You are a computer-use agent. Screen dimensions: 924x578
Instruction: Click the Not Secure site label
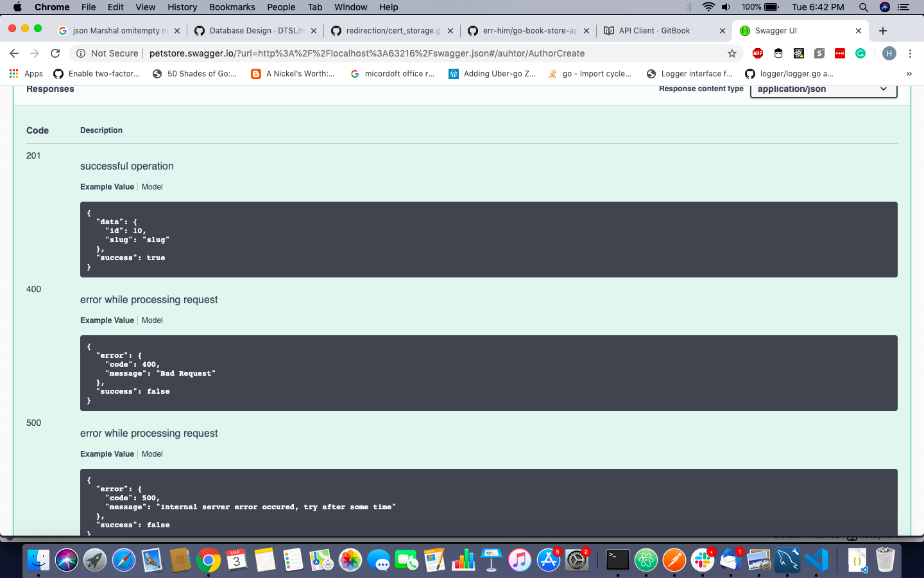(107, 54)
